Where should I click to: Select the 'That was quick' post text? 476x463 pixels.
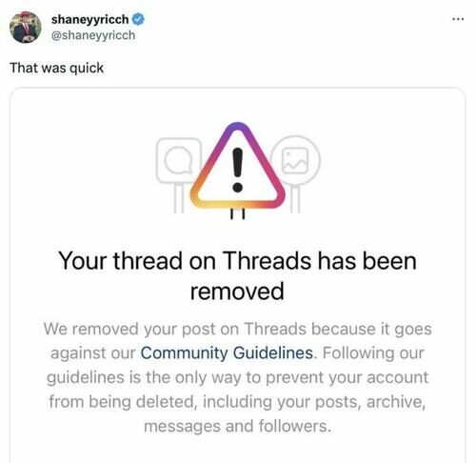tap(57, 68)
